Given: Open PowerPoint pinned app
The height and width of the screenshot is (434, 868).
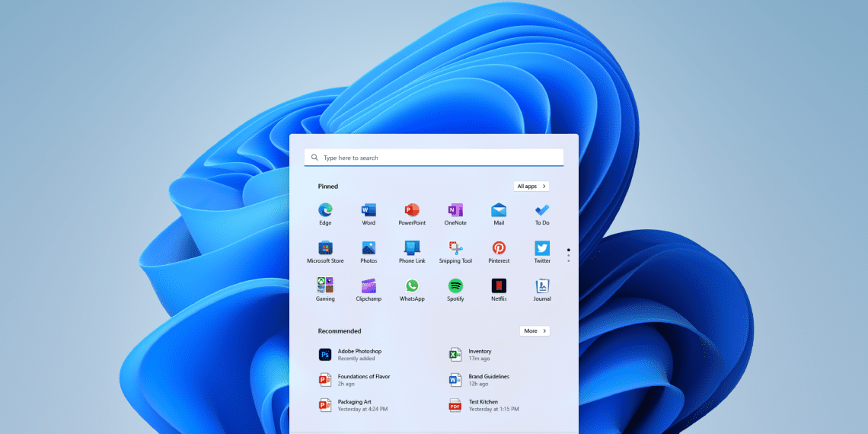Looking at the screenshot, I should click(412, 210).
